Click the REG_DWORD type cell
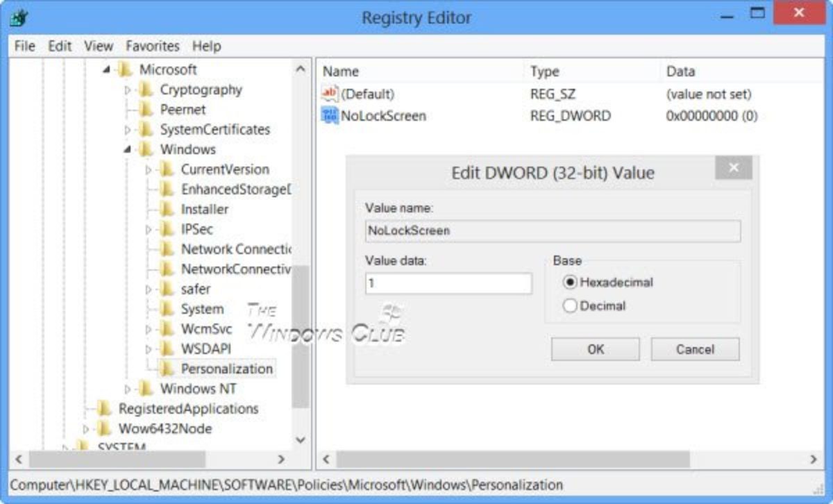The image size is (833, 504). click(x=571, y=116)
